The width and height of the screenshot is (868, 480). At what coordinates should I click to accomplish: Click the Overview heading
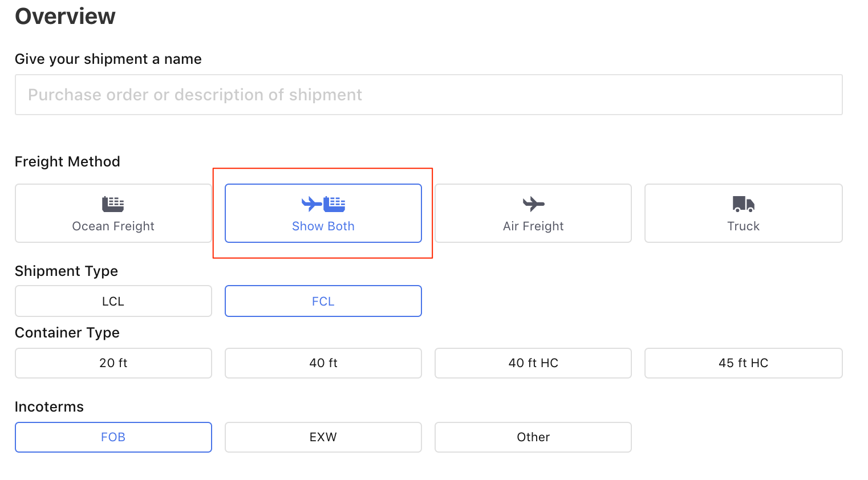point(65,17)
